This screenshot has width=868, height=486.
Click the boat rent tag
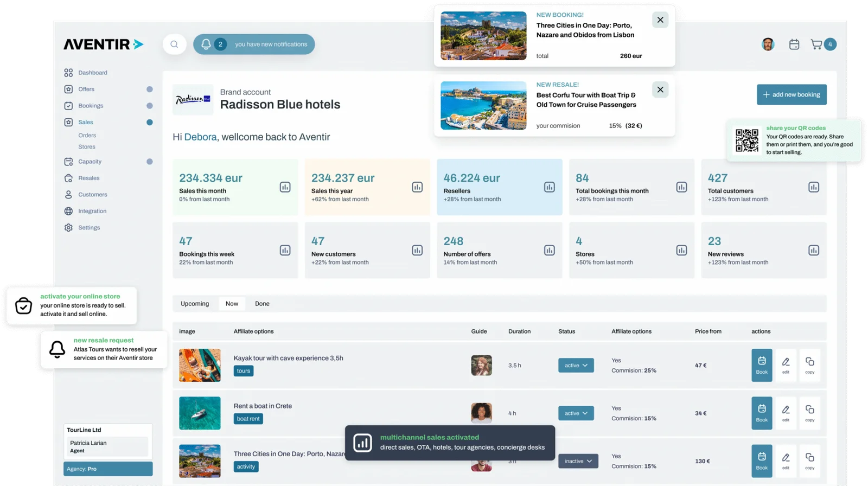point(248,419)
